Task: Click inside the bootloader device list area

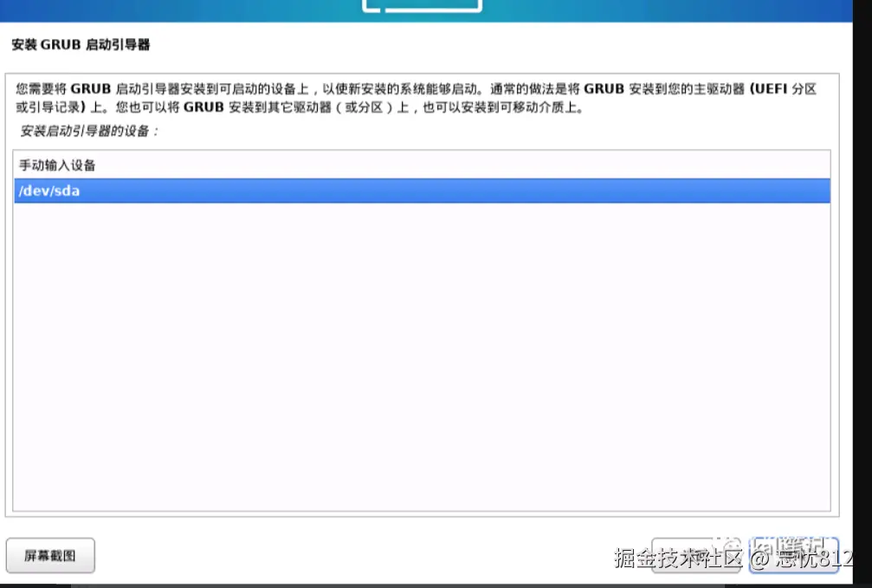Action: (x=421, y=346)
